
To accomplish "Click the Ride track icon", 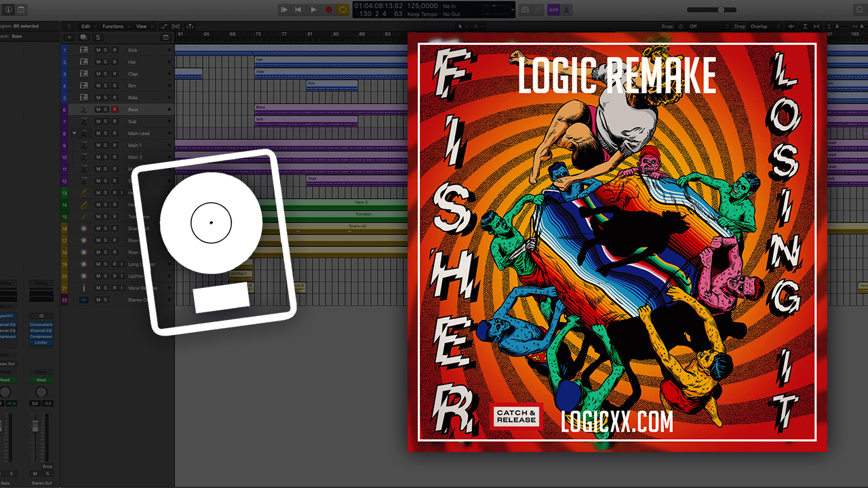I will [84, 98].
